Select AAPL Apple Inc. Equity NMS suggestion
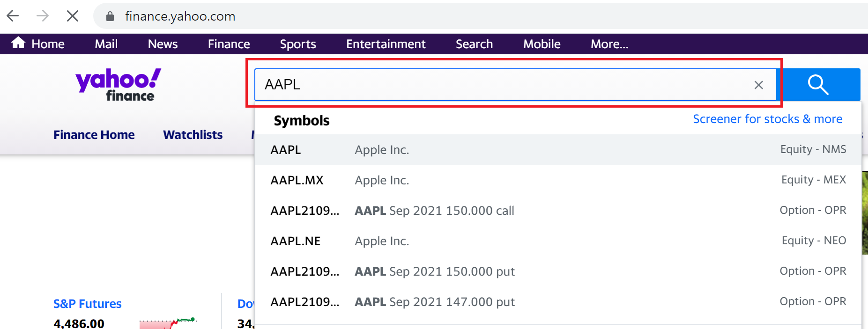The image size is (868, 329). [558, 150]
